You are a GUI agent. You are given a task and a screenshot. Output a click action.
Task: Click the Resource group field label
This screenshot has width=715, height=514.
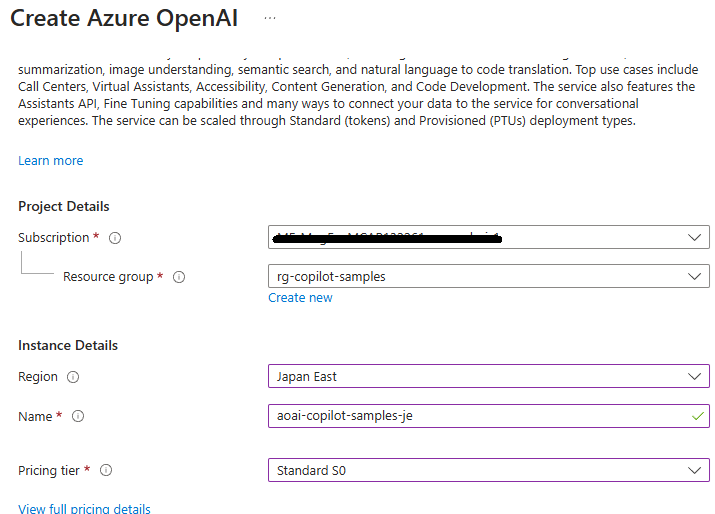pyautogui.click(x=108, y=277)
